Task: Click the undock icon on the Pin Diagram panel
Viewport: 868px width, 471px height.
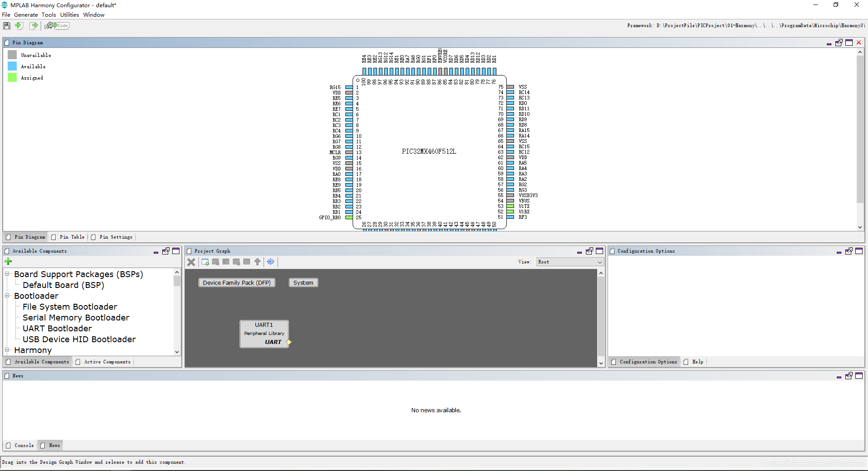Action: coord(839,42)
